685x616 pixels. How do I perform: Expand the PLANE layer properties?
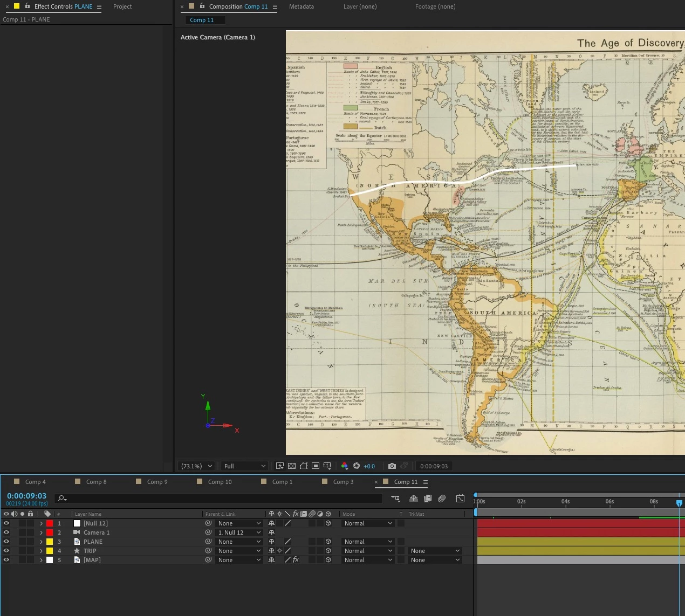(41, 542)
